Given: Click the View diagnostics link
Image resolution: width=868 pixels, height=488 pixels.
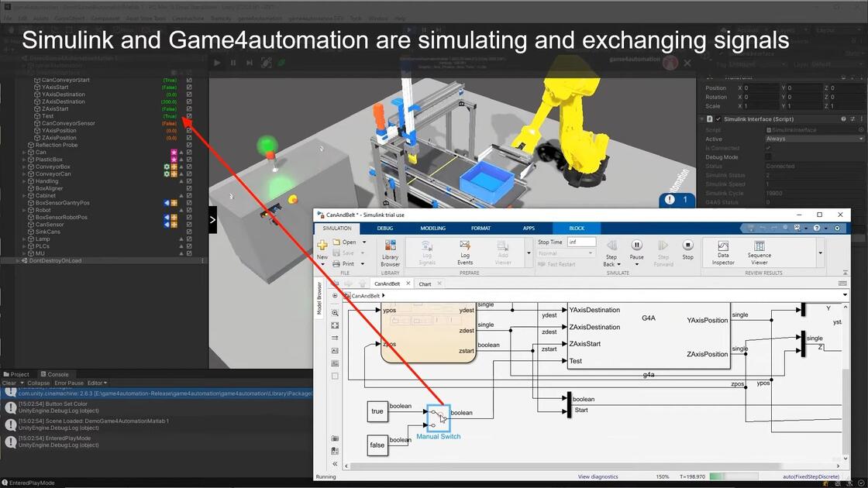Looking at the screenshot, I should (x=598, y=476).
